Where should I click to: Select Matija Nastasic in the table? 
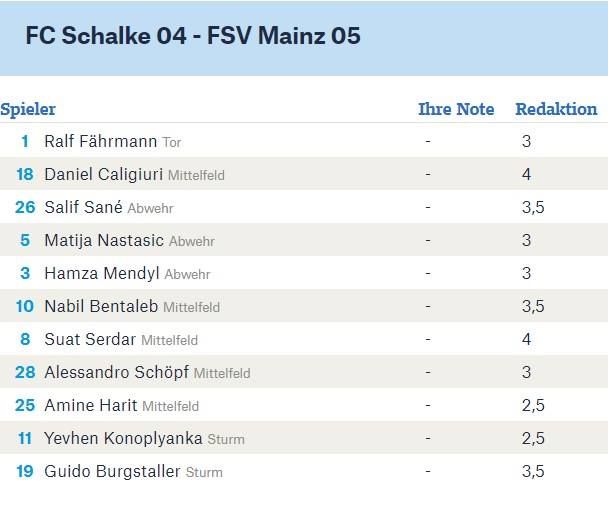[x=104, y=240]
